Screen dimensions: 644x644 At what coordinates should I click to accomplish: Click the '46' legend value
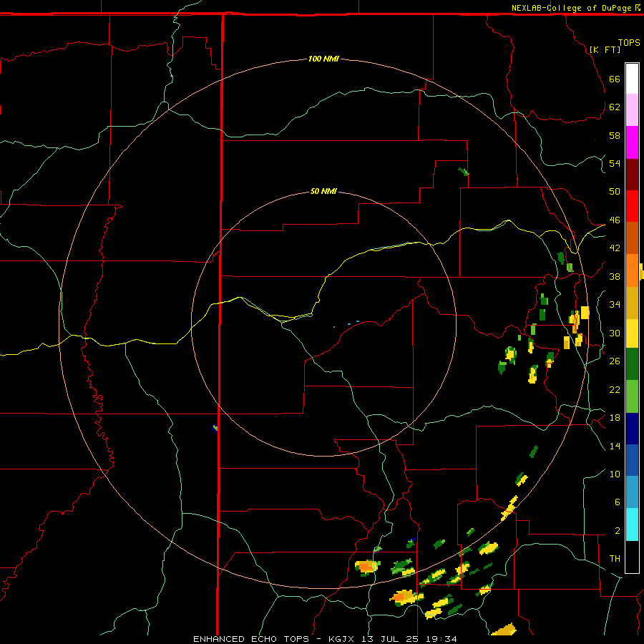point(615,220)
